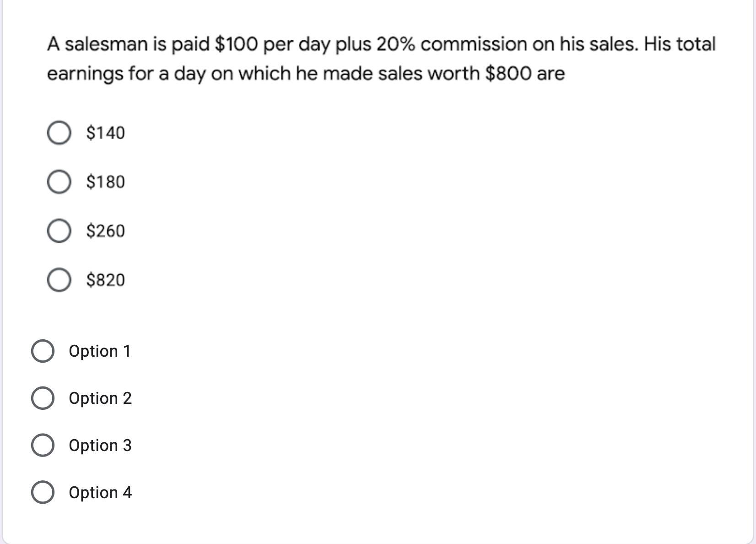Choose the Option 3 radio button
The image size is (756, 544).
coord(43,446)
